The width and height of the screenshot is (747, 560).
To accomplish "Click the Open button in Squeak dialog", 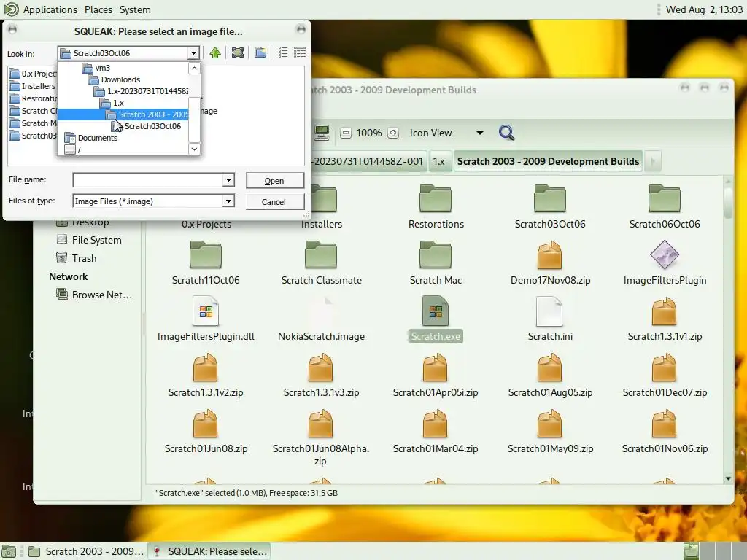I will [x=274, y=181].
